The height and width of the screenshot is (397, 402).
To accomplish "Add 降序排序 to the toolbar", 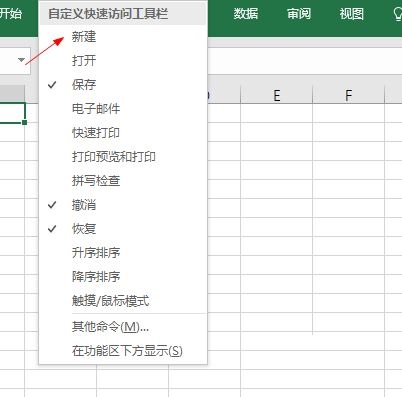I will [123, 277].
